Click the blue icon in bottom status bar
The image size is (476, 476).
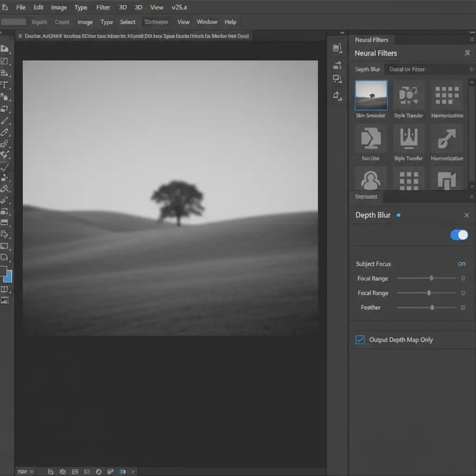pos(123,471)
